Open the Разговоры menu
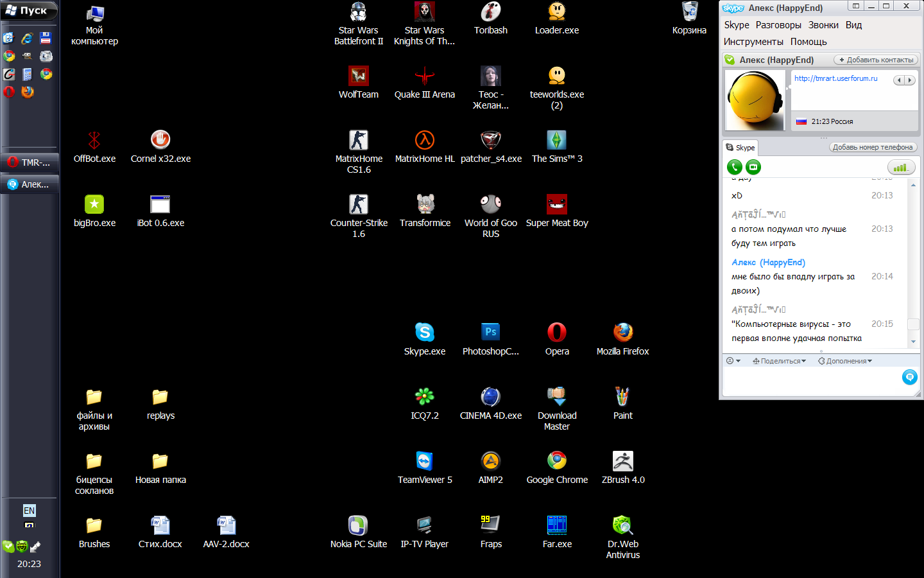924x578 pixels. (x=778, y=25)
